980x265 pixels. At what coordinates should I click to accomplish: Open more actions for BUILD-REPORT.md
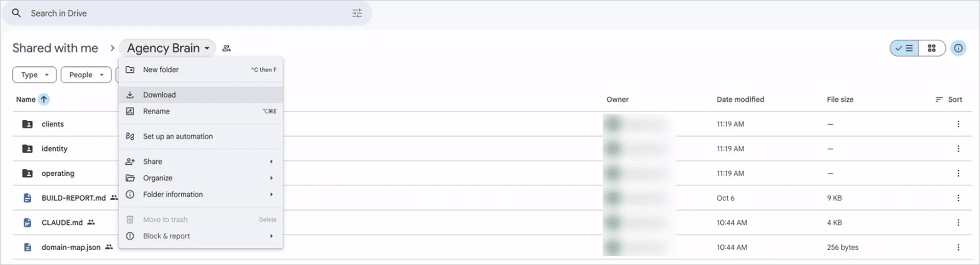point(958,198)
